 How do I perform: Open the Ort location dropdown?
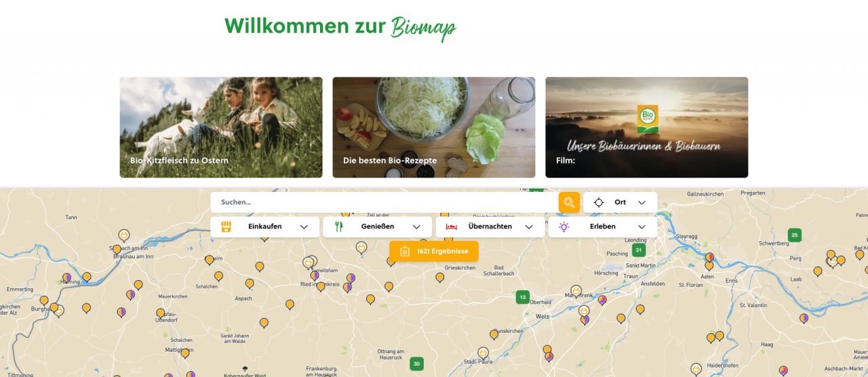(620, 202)
